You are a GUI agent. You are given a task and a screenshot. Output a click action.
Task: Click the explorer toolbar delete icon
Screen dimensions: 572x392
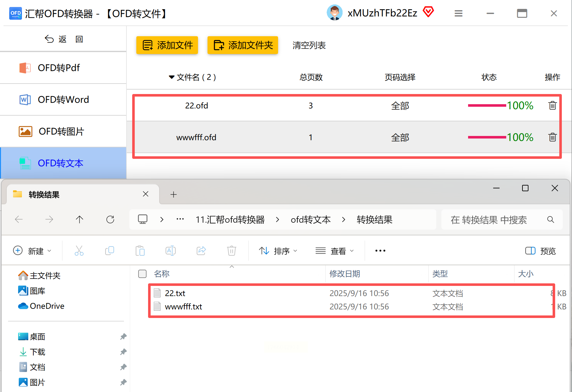coord(232,251)
